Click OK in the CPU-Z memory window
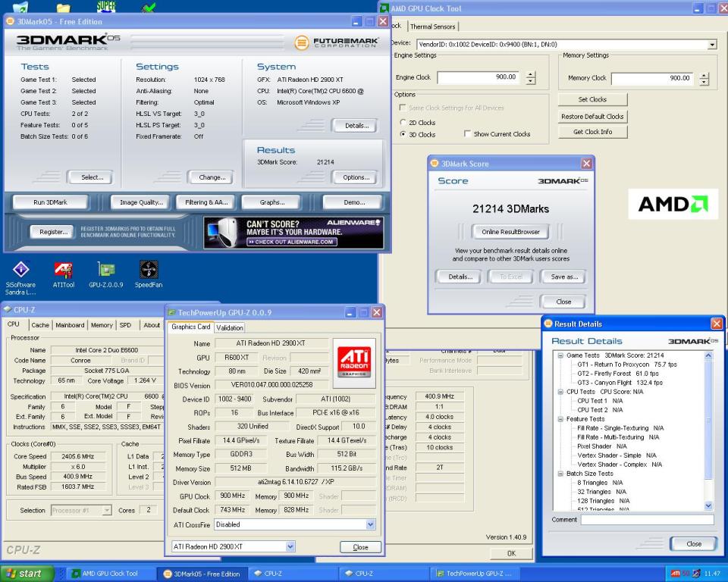Screen dimensions: 728x582 coord(510,553)
